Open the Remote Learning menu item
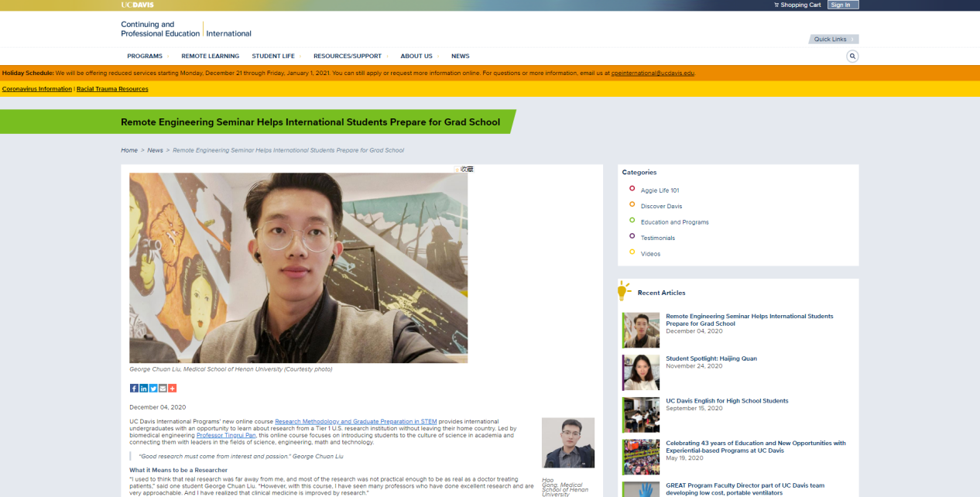Viewport: 980px width, 497px height. [210, 57]
